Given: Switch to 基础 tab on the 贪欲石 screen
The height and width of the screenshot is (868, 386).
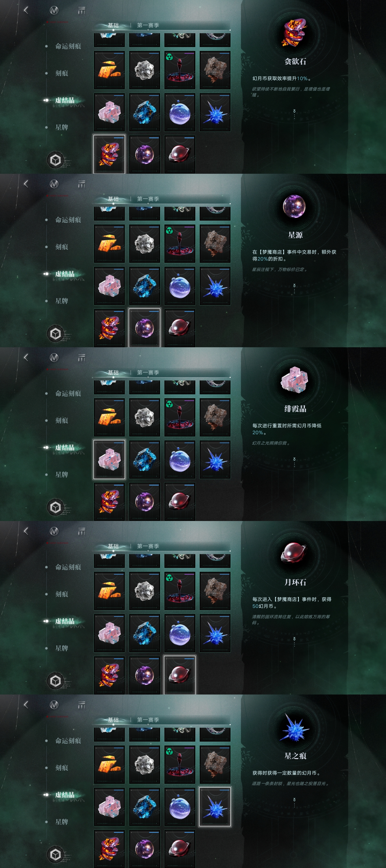Looking at the screenshot, I should [x=113, y=25].
